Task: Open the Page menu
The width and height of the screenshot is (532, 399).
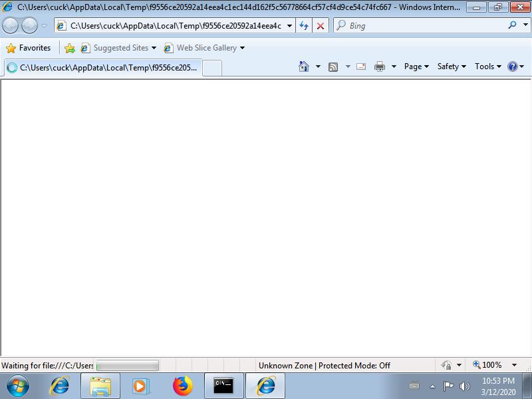Action: point(416,66)
